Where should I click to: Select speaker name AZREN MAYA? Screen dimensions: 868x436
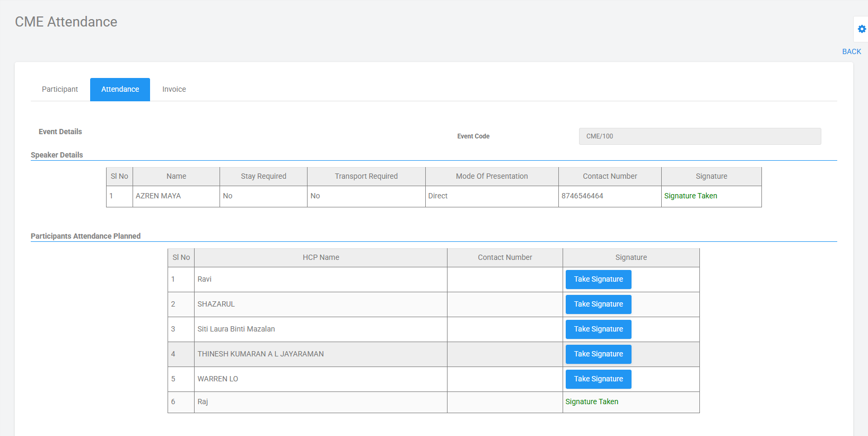point(158,196)
